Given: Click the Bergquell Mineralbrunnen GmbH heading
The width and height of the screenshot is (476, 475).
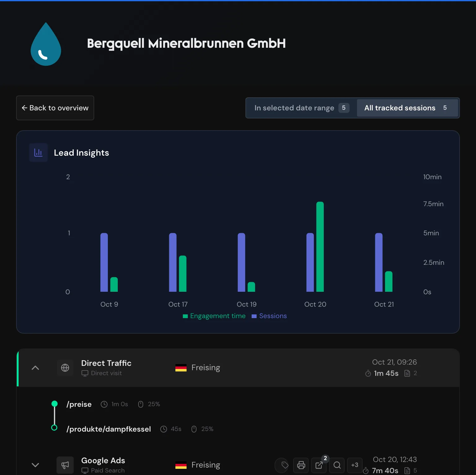Looking at the screenshot, I should [x=186, y=44].
